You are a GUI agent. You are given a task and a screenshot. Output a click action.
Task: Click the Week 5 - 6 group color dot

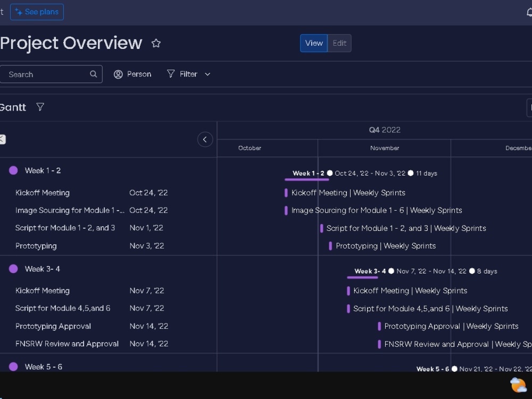point(13,367)
